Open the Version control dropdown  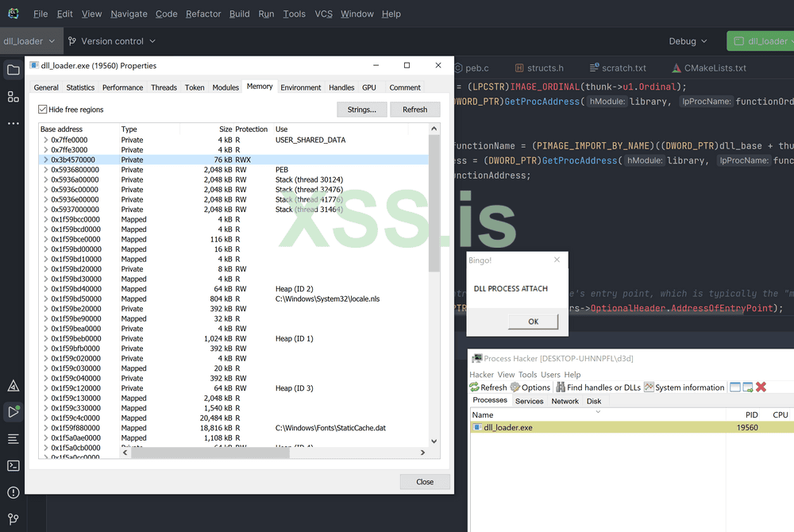coord(112,41)
